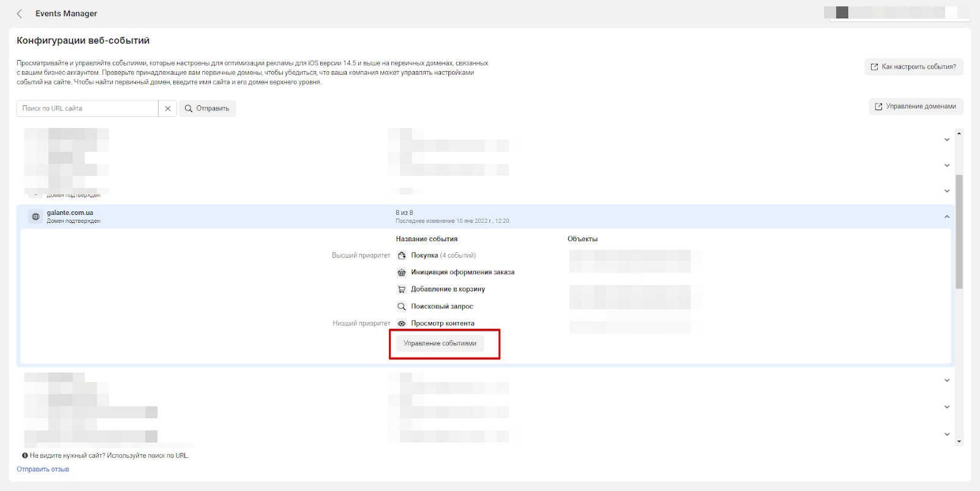This screenshot has height=491, width=980.
Task: Click the globe icon beside galante.com.ua
Action: coord(36,217)
